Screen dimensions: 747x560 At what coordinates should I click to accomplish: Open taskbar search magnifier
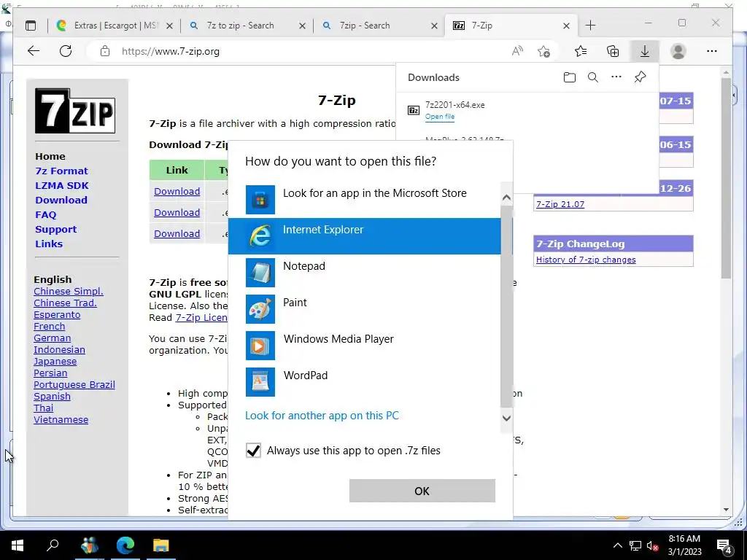click(53, 545)
